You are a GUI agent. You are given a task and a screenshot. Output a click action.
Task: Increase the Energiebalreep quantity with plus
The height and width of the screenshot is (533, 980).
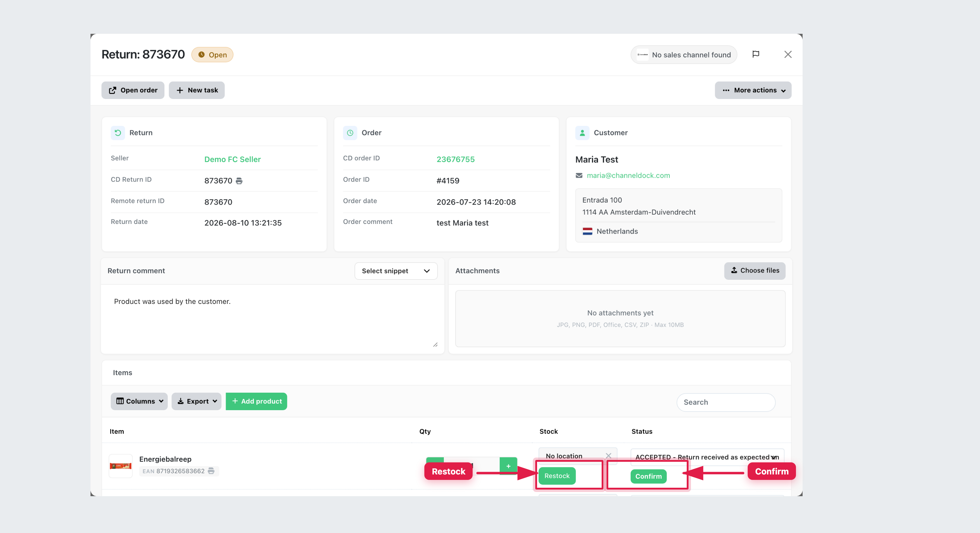tap(508, 466)
